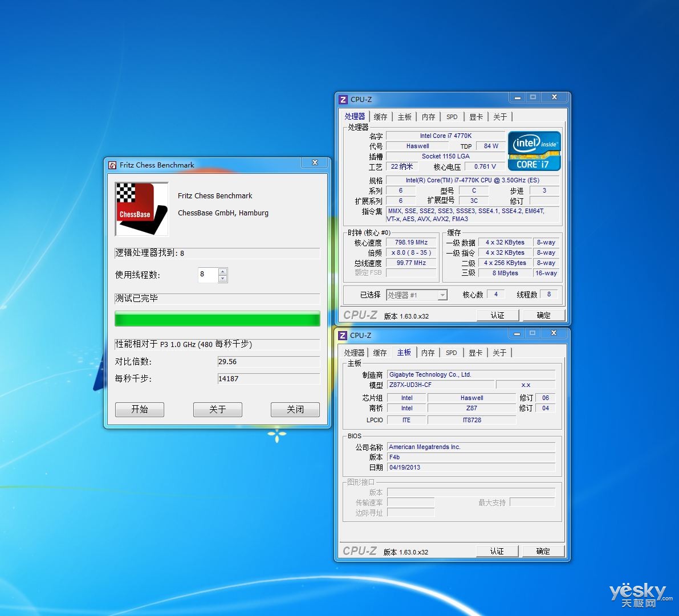Increase thread count with the up stepper arrow
Image resolution: width=679 pixels, height=616 pixels.
point(222,271)
